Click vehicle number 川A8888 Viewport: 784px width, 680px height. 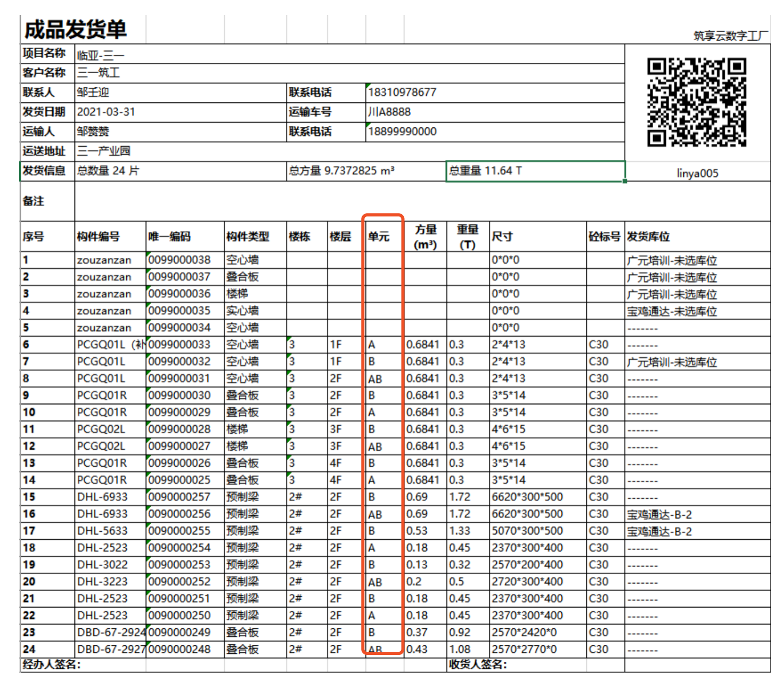[x=389, y=112]
